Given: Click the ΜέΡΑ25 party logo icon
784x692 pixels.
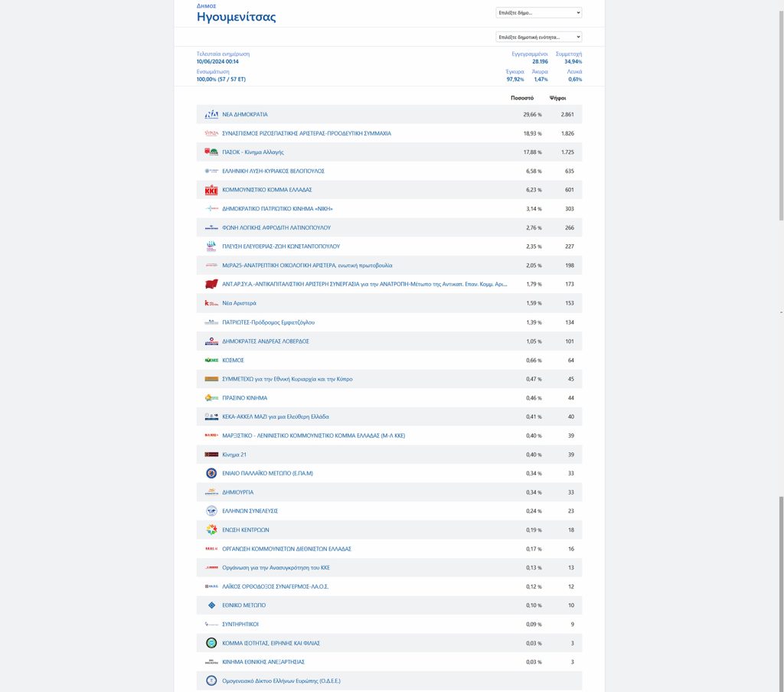Looking at the screenshot, I should [211, 266].
